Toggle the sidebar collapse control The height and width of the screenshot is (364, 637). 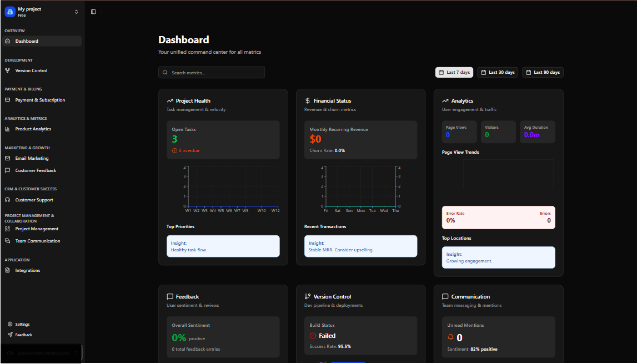coord(93,11)
